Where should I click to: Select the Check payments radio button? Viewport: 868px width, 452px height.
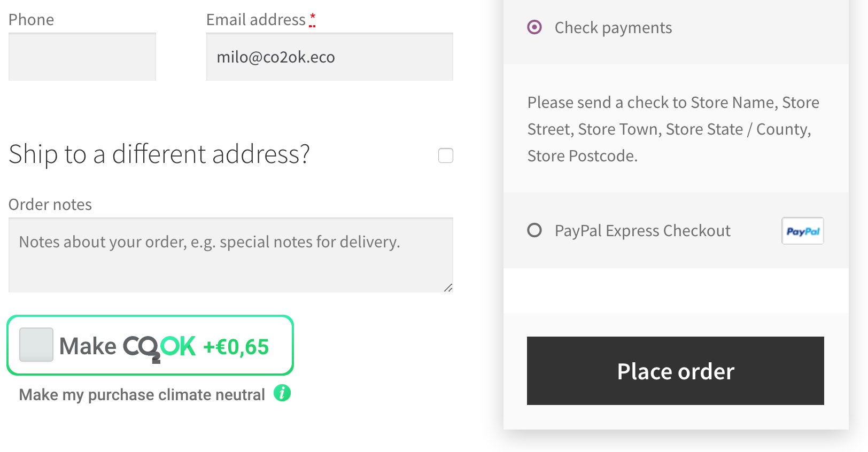(534, 27)
